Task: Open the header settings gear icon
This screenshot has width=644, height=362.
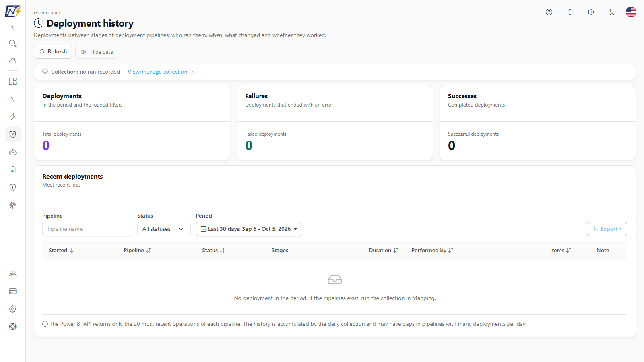Action: (x=591, y=12)
